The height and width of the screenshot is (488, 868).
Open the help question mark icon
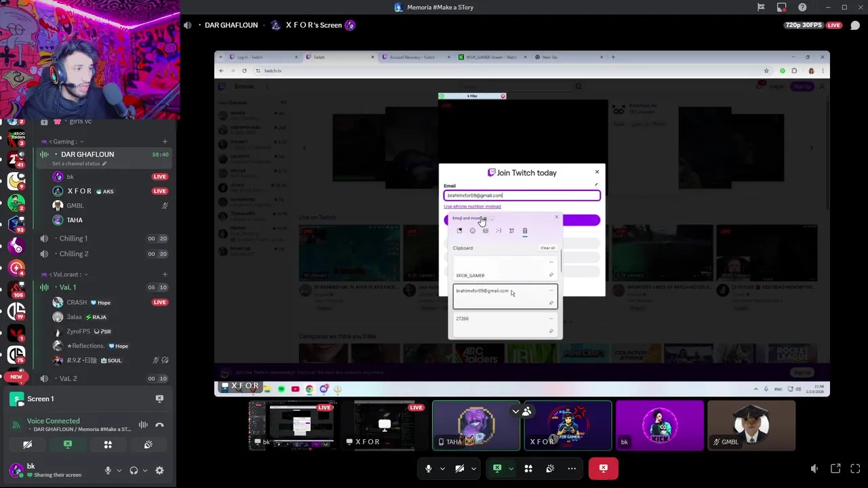[802, 7]
